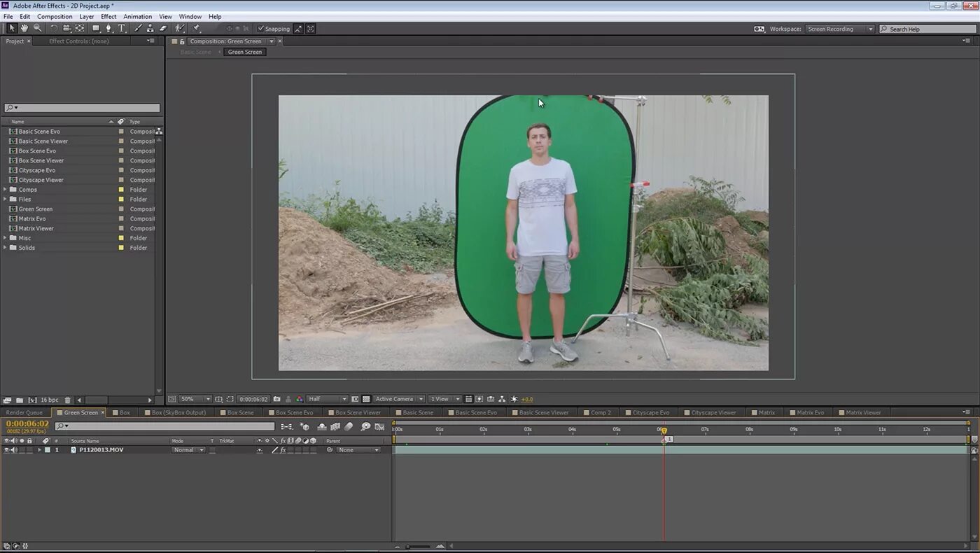The width and height of the screenshot is (980, 553).
Task: Select the Horizontal Type tool
Action: click(121, 29)
